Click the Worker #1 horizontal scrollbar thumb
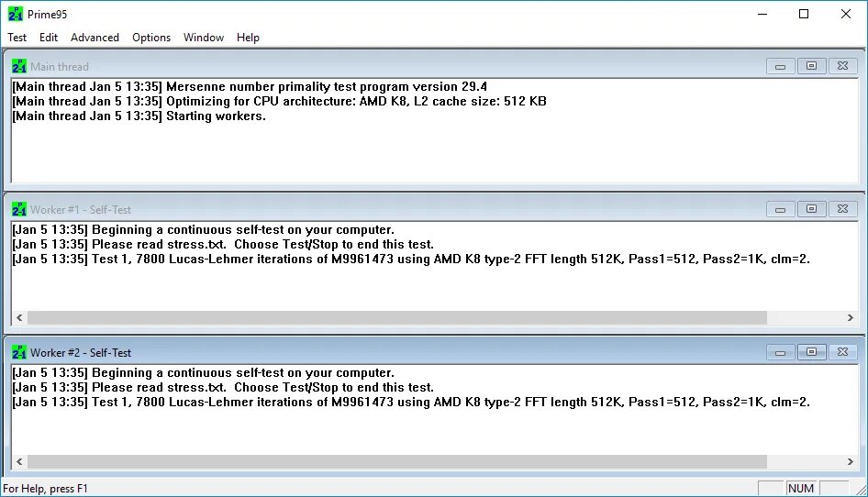 click(397, 317)
